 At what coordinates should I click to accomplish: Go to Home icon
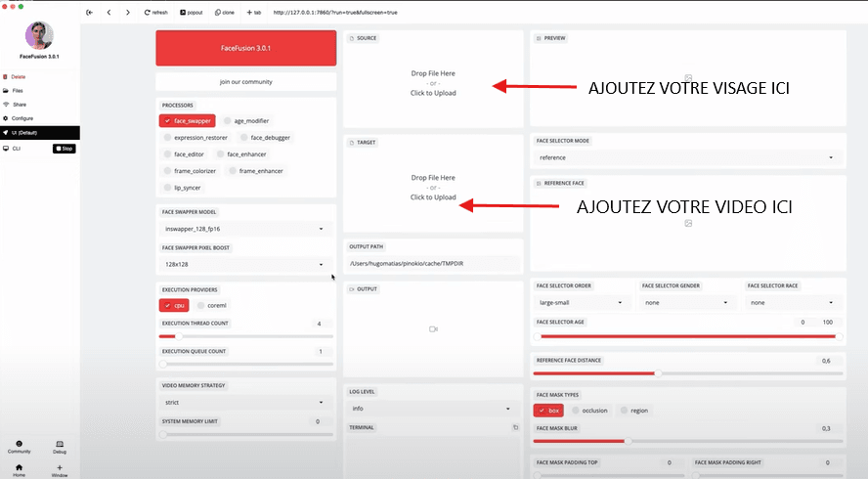(x=19, y=470)
